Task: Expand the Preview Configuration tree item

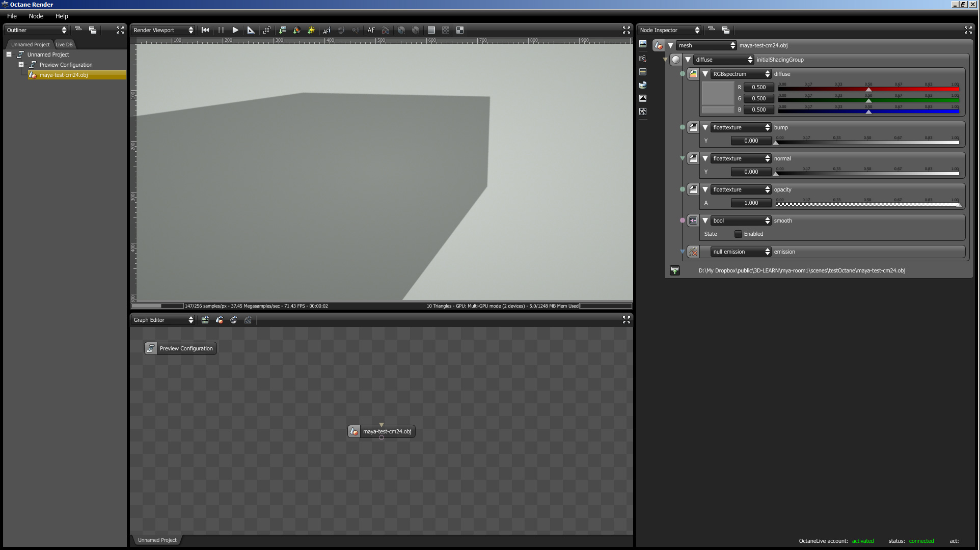Action: coord(21,65)
